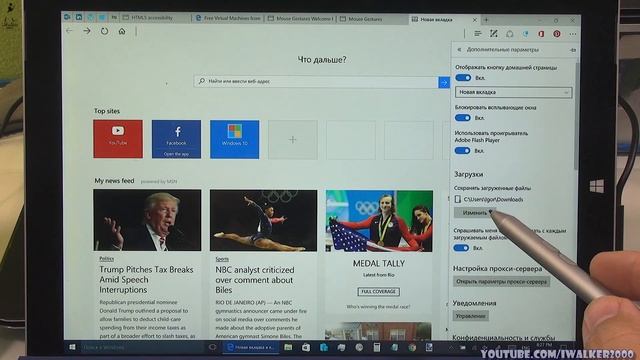Open the YouTube top site tile
Image resolution: width=640 pixels, height=360 pixels.
click(118, 139)
